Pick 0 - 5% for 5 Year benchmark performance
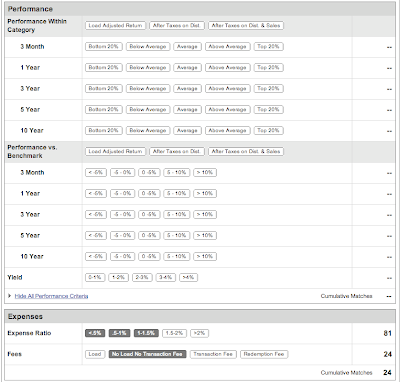Image resolution: width=400 pixels, height=382 pixels. (149, 236)
